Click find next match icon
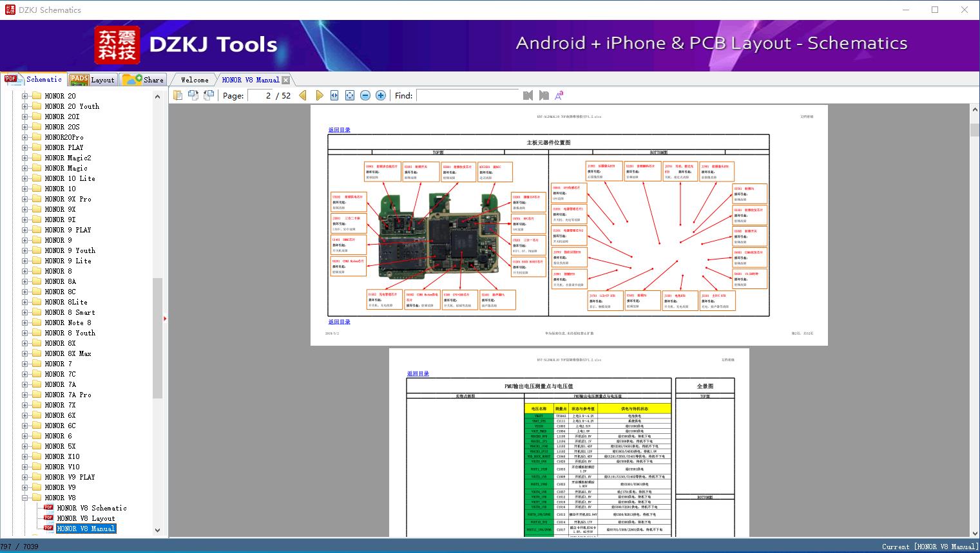 click(x=544, y=95)
